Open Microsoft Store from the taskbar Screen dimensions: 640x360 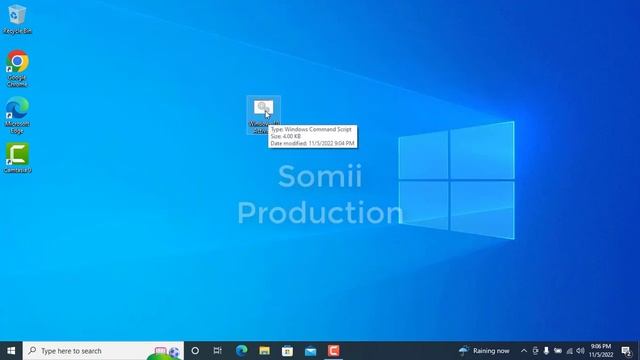pyautogui.click(x=287, y=351)
